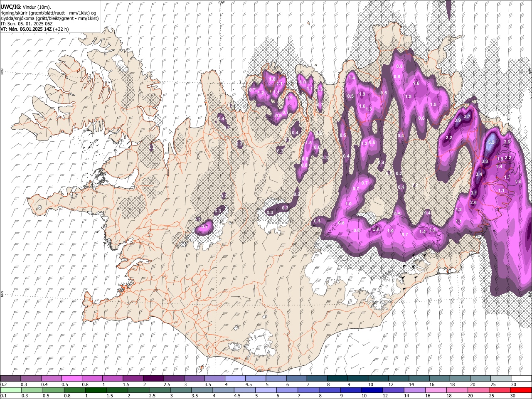The image size is (532, 399).
Task: Select the 0.5 green swatch in the lower legend row
Action: click(53, 390)
